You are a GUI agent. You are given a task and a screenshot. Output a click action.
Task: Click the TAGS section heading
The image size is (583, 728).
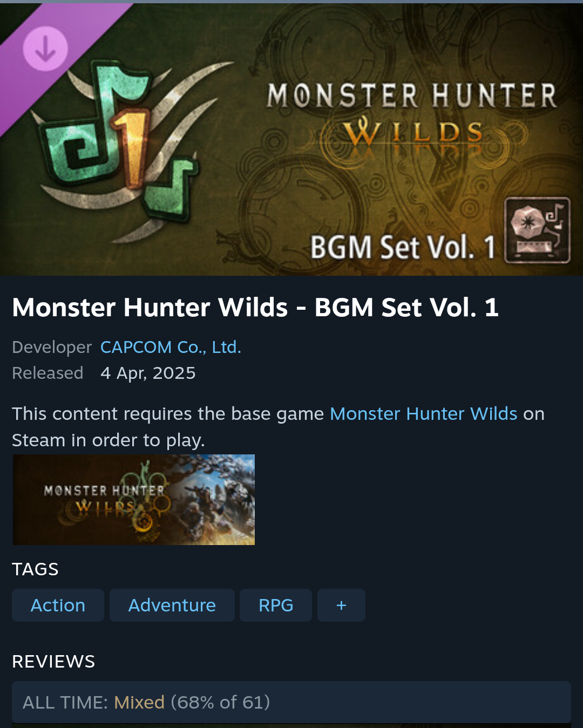35,569
